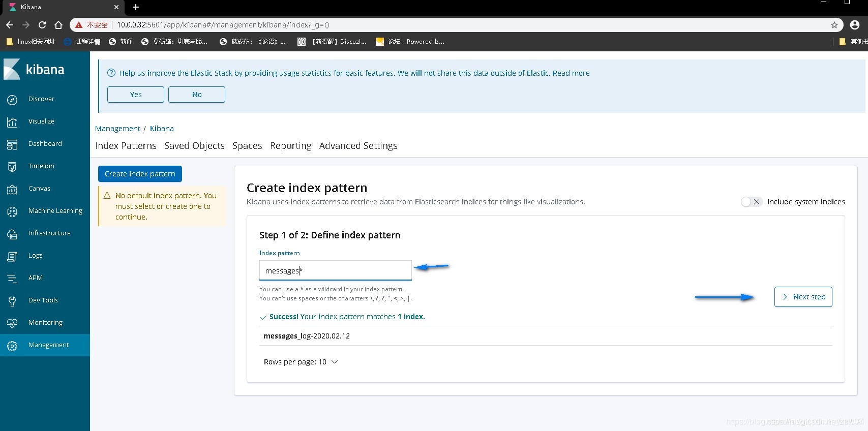
Task: Click the browser forward arrow
Action: [x=26, y=25]
